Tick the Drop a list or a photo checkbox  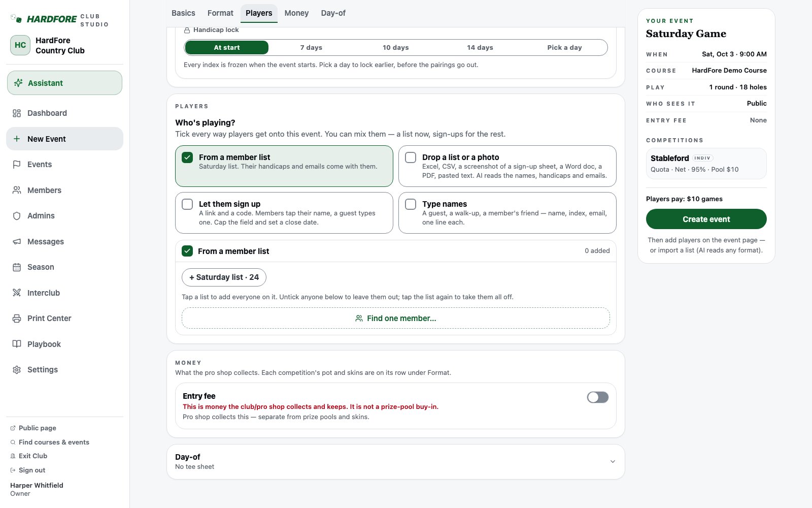pyautogui.click(x=411, y=157)
